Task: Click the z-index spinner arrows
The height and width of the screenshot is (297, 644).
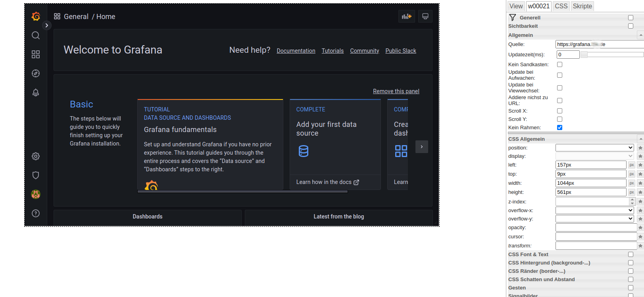Action: pyautogui.click(x=632, y=201)
